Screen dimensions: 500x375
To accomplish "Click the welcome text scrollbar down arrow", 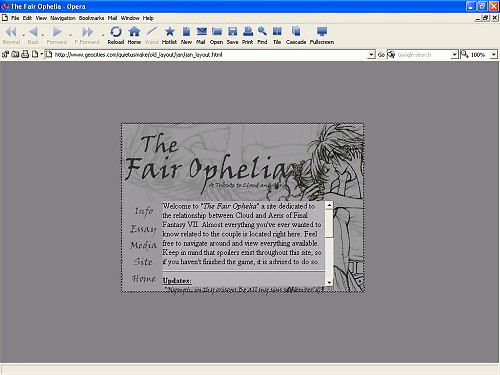I will tap(329, 282).
